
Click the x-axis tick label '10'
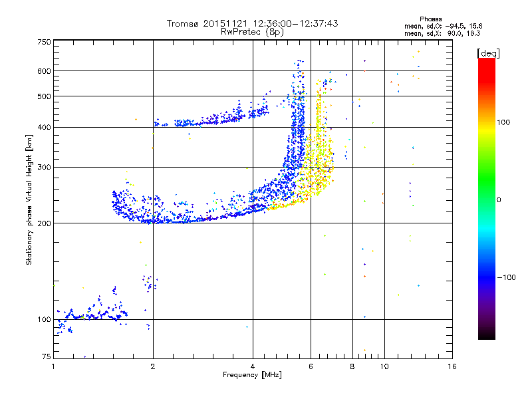pos(384,366)
